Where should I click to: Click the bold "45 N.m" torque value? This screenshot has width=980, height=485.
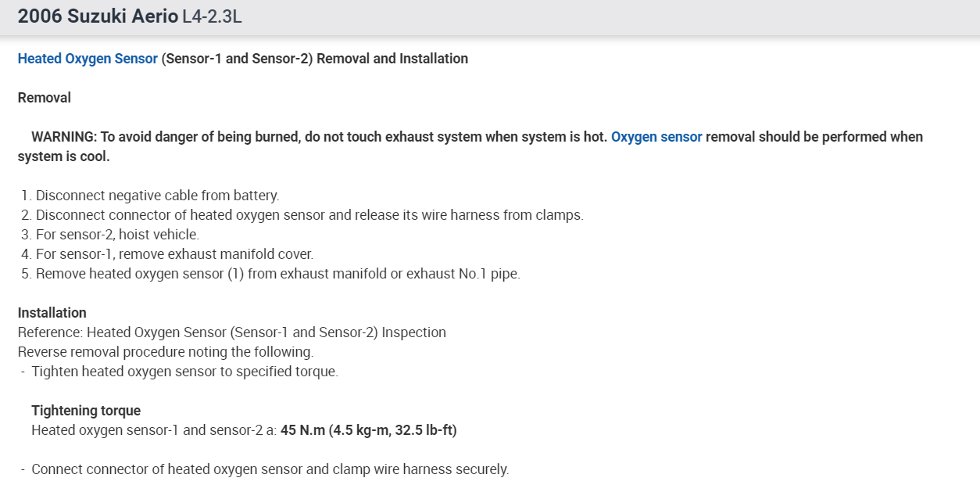click(x=302, y=430)
